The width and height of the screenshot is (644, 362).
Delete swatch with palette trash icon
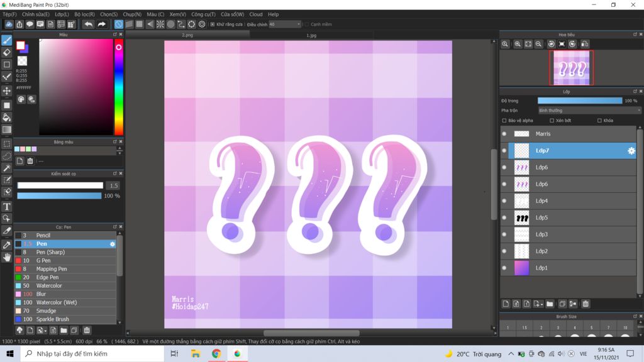pyautogui.click(x=30, y=161)
